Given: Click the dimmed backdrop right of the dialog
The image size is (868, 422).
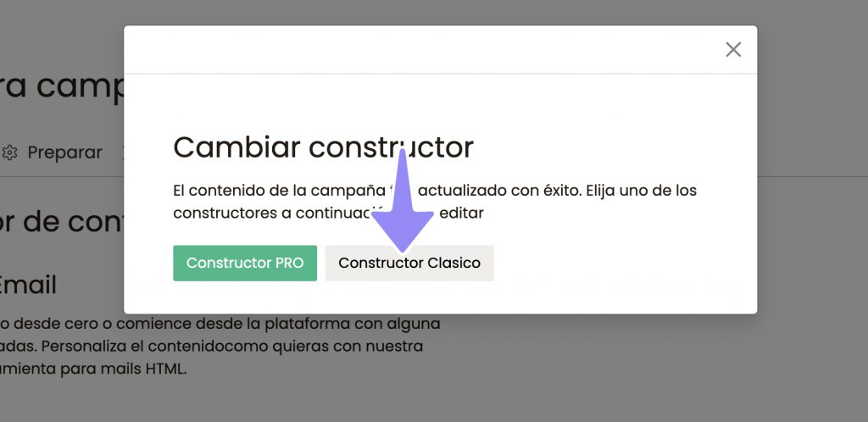Looking at the screenshot, I should [812, 212].
